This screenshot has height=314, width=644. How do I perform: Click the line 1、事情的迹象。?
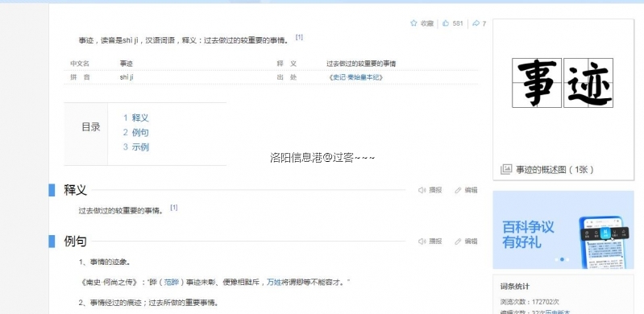point(105,262)
